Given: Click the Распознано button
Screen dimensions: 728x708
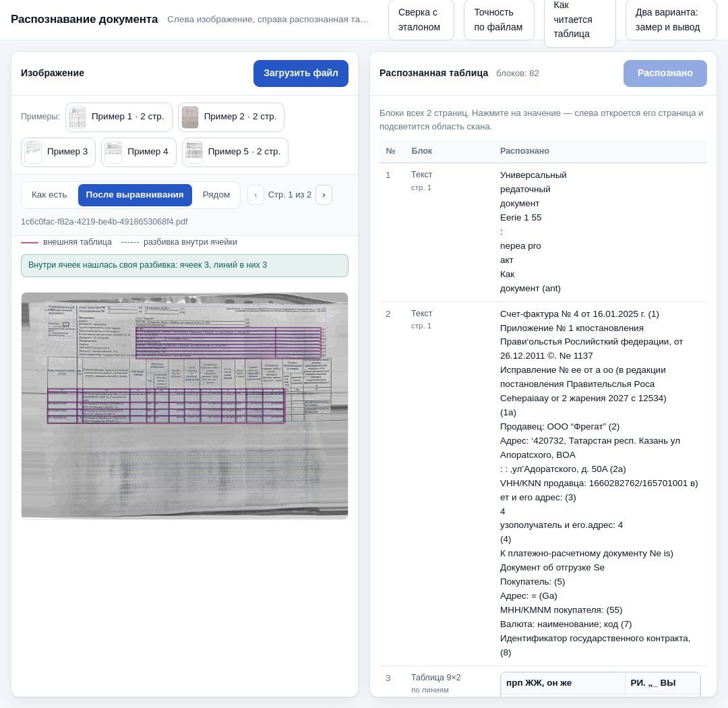Looking at the screenshot, I should pyautogui.click(x=665, y=73).
